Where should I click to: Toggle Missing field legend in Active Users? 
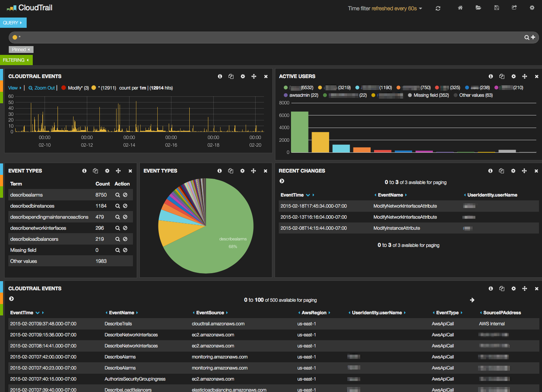(x=410, y=95)
